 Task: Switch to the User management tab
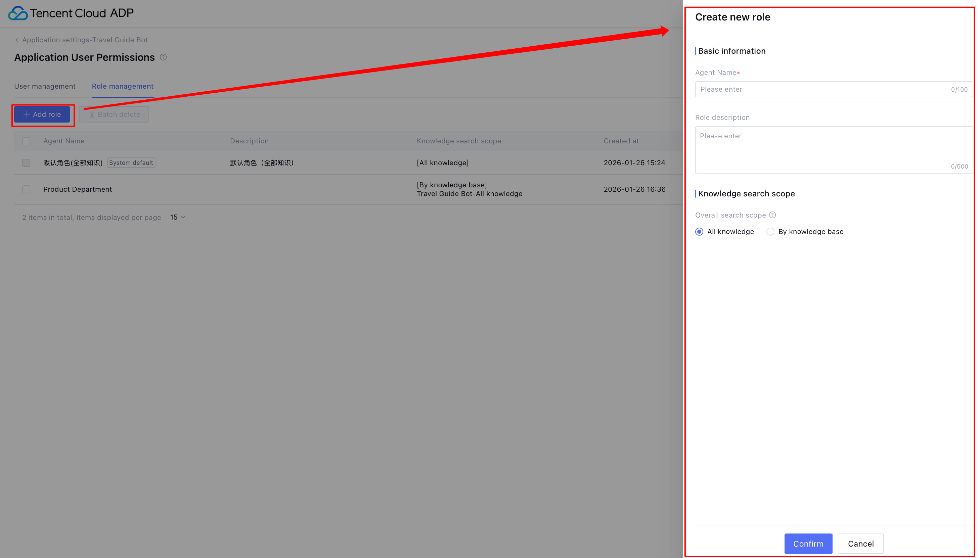[45, 86]
